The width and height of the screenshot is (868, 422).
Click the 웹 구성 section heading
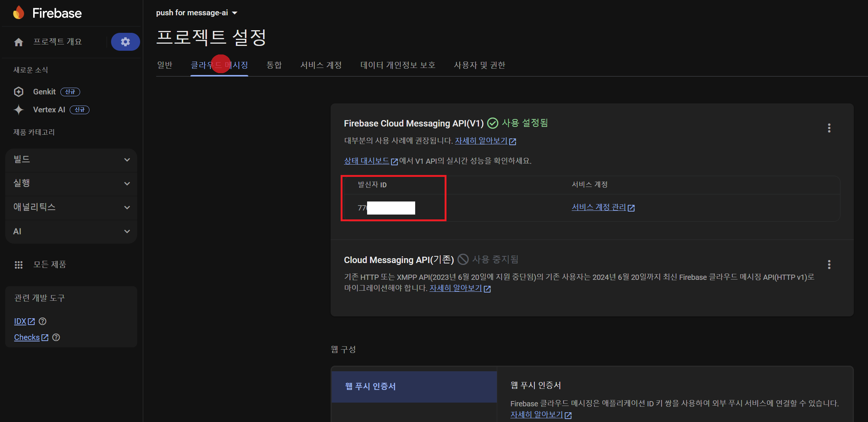pyautogui.click(x=343, y=350)
